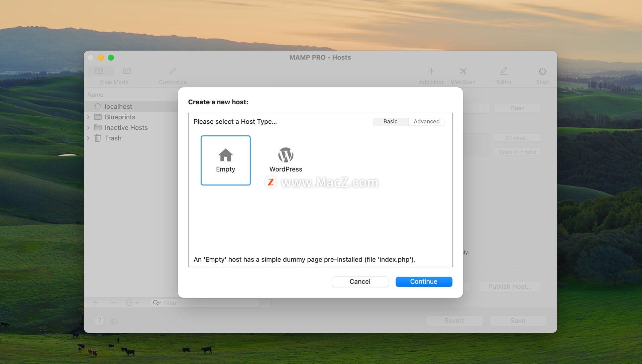Open WebStart from the toolbar
The image size is (642, 364).
tap(463, 71)
